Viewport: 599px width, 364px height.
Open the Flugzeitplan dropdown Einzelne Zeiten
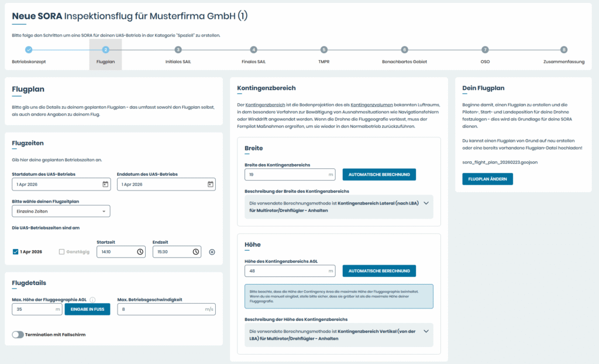(61, 212)
